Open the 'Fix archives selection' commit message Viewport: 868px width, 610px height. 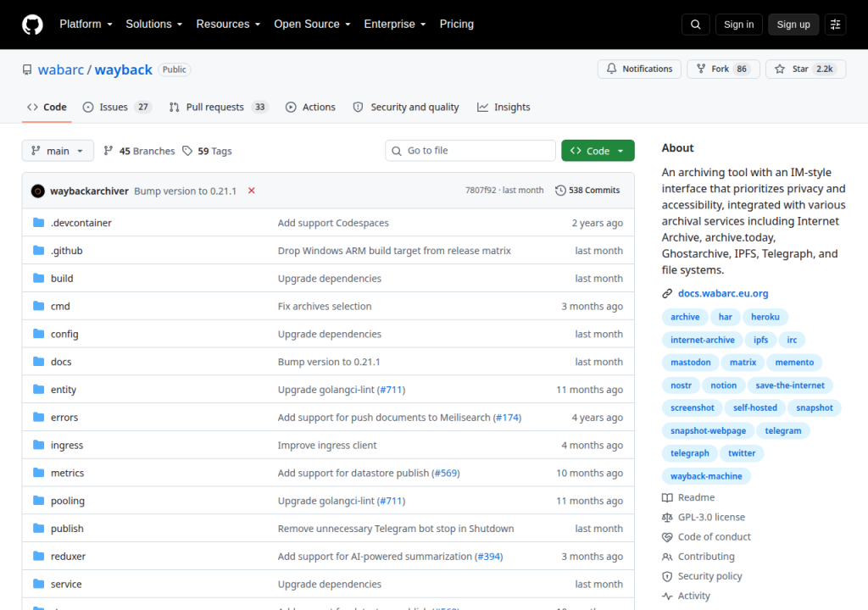325,306
